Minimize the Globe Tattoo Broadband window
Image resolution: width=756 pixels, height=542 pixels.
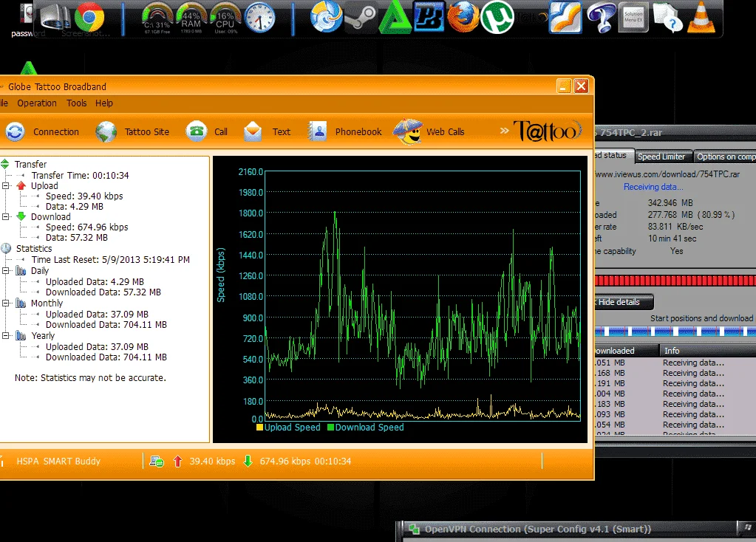point(564,86)
